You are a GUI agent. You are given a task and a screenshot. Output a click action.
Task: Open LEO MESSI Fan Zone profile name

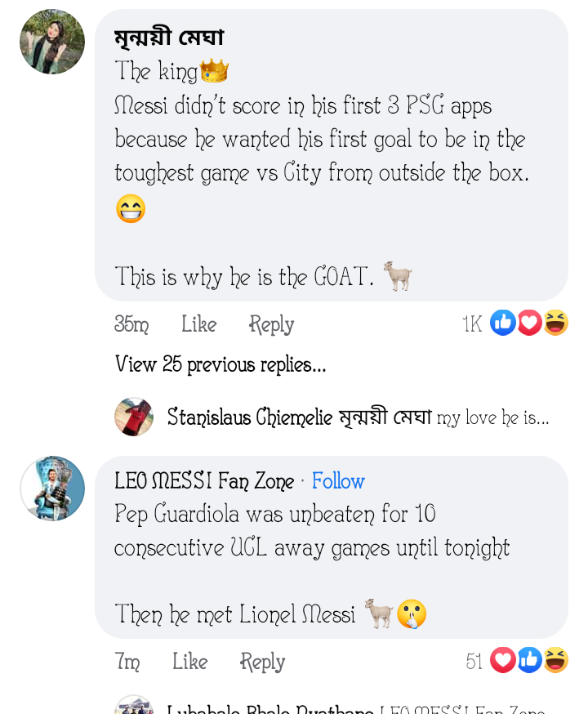point(204,481)
